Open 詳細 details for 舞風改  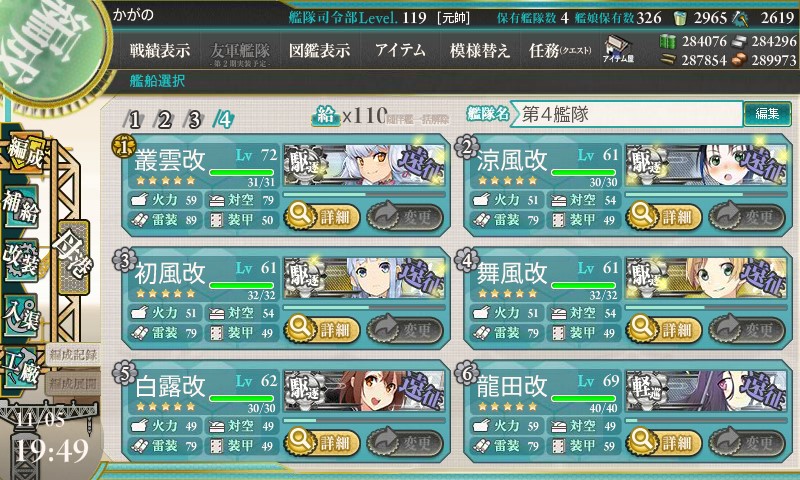[664, 330]
